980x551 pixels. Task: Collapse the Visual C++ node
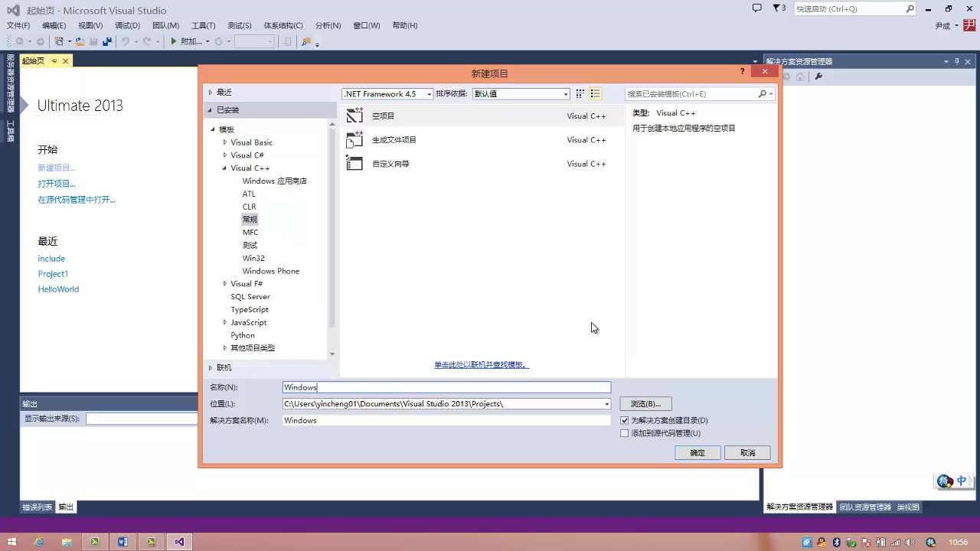pyautogui.click(x=225, y=168)
